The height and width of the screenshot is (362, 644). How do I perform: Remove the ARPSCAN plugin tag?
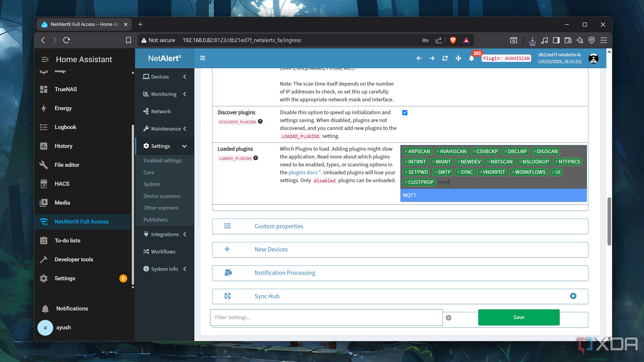(x=406, y=151)
